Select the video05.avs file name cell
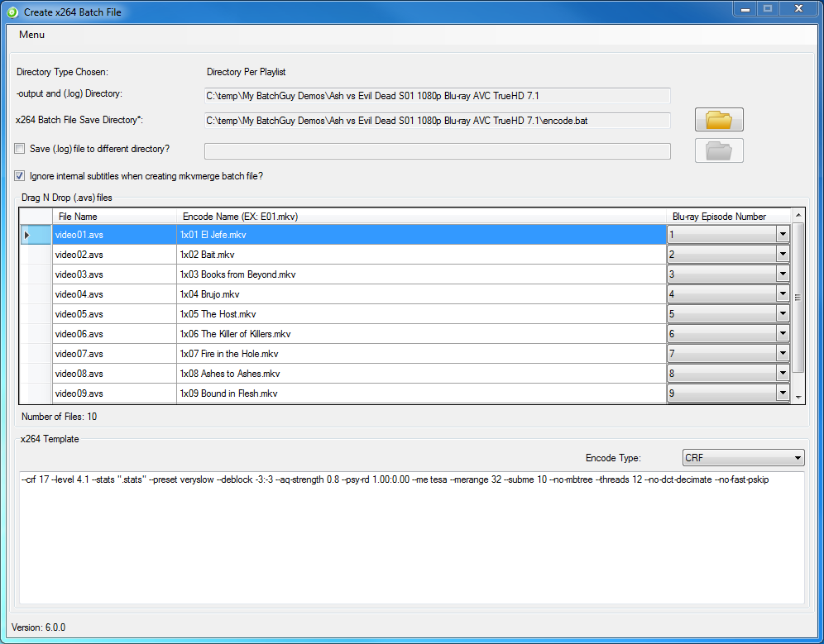The image size is (824, 644). 114,314
